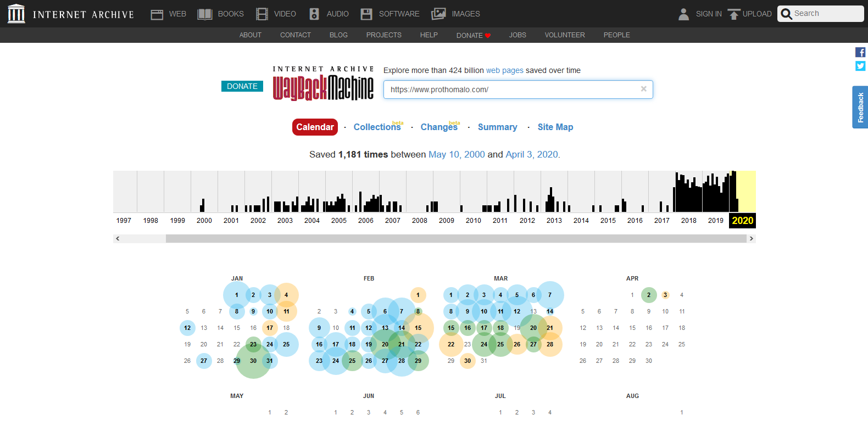This screenshot has width=868, height=426.
Task: Click the timeline scroll right arrow
Action: tap(752, 239)
